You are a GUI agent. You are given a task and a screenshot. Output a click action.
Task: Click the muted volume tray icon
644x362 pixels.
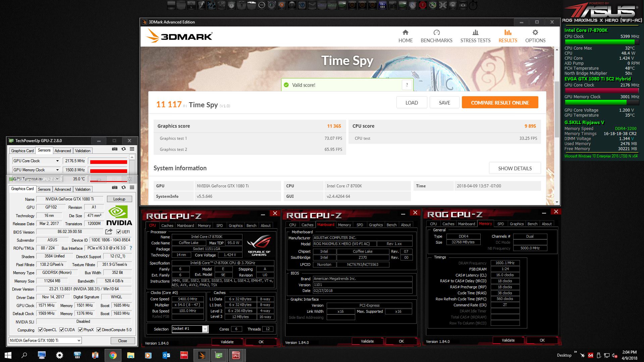click(x=615, y=355)
